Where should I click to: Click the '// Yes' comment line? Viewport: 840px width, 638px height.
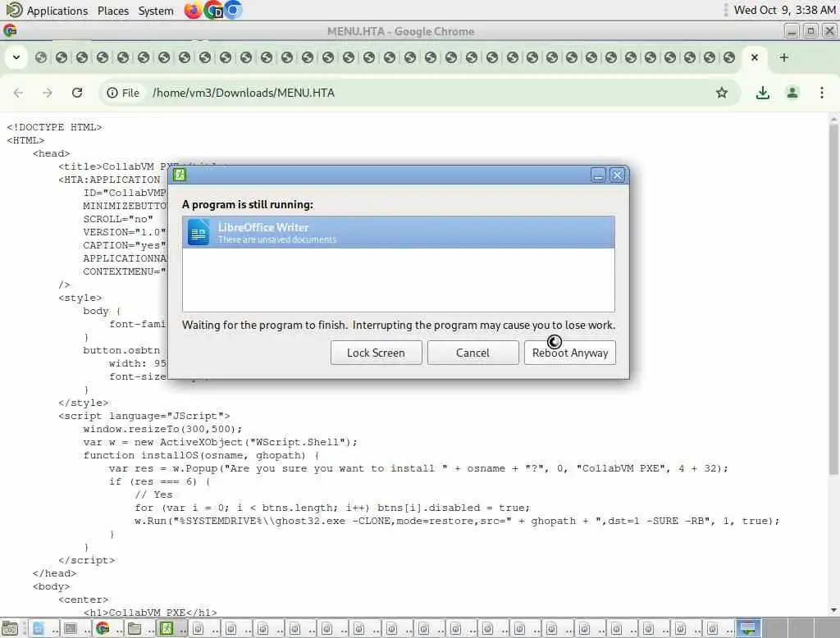(153, 494)
